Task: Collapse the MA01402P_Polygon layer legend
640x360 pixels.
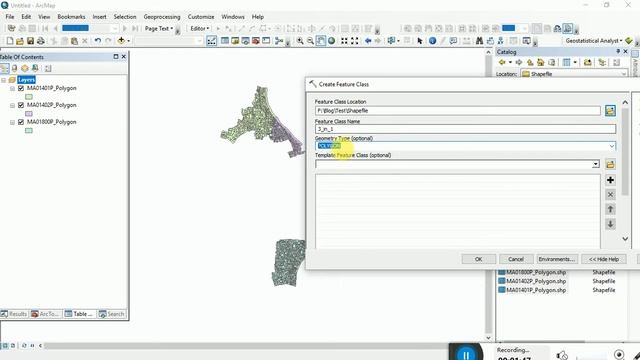Action: [12, 105]
